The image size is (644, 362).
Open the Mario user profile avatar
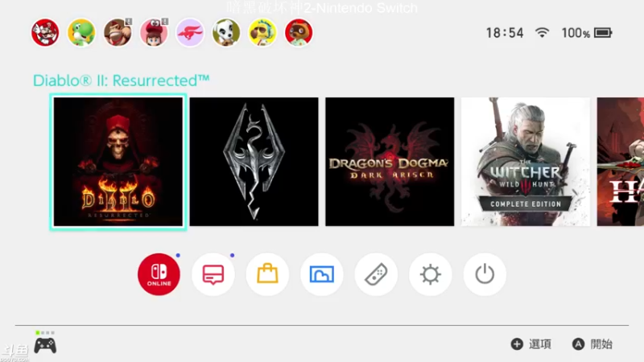(45, 32)
